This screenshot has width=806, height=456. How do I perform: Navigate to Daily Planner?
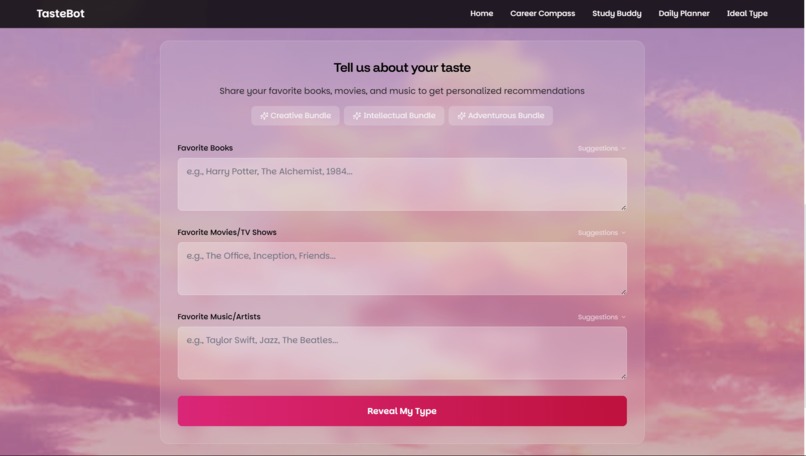[684, 13]
